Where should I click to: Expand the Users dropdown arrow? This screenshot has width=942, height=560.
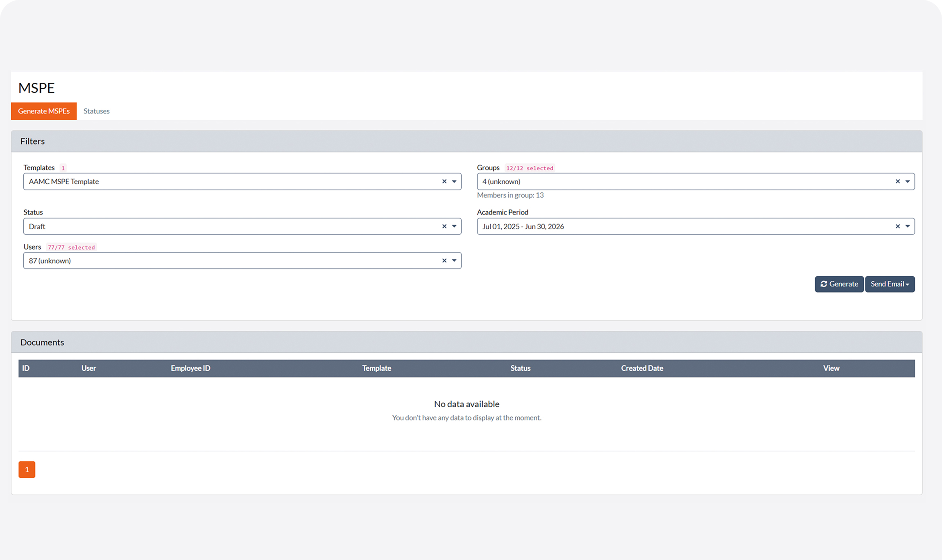[x=454, y=260]
